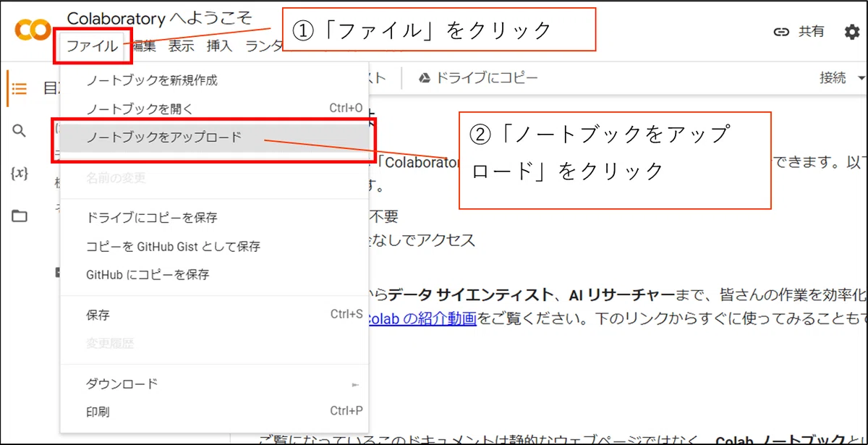
Task: Click the 共有 share button
Action: [x=799, y=32]
